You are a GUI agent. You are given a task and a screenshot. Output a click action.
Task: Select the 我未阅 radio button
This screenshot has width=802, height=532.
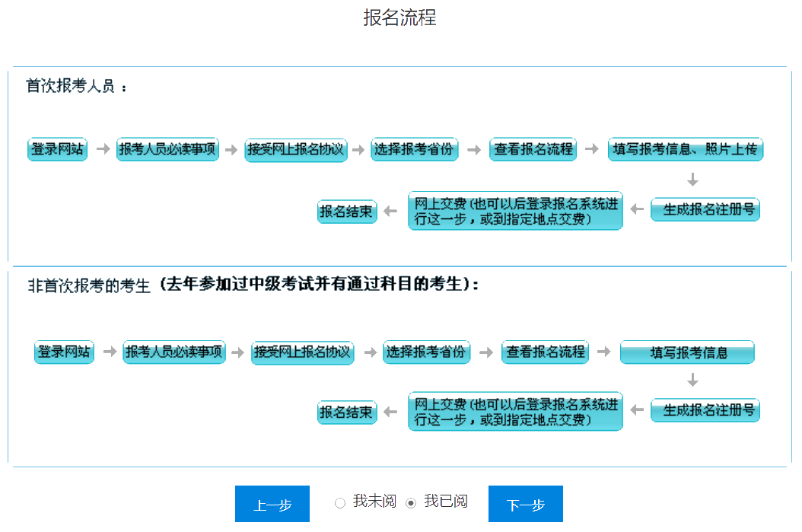point(340,502)
